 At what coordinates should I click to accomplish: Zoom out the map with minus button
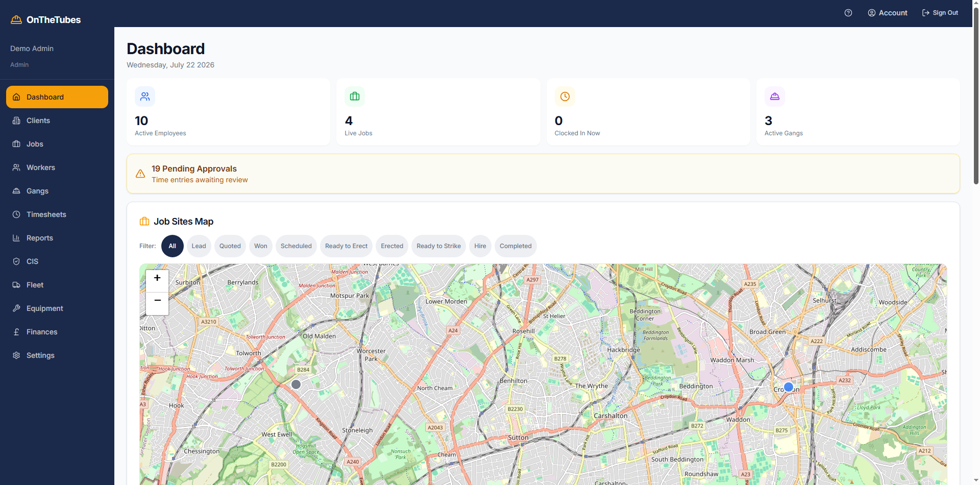pyautogui.click(x=157, y=301)
